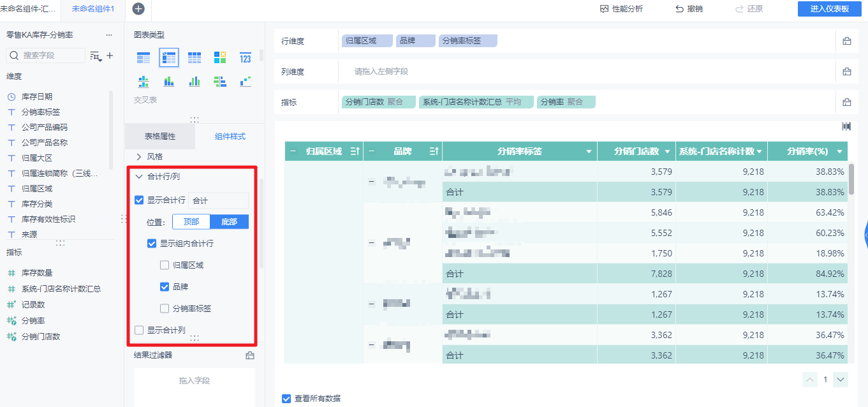Open the 表格属性 tab
The height and width of the screenshot is (407, 868).
159,137
